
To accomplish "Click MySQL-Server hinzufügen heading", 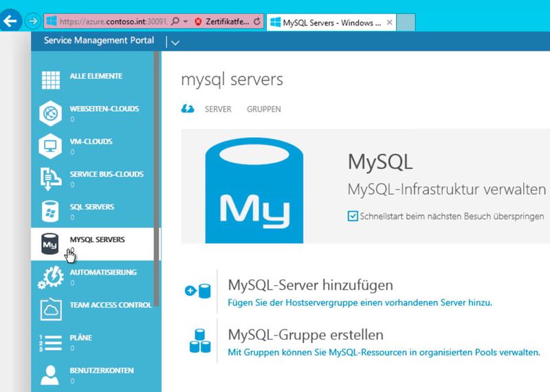I will [x=311, y=285].
